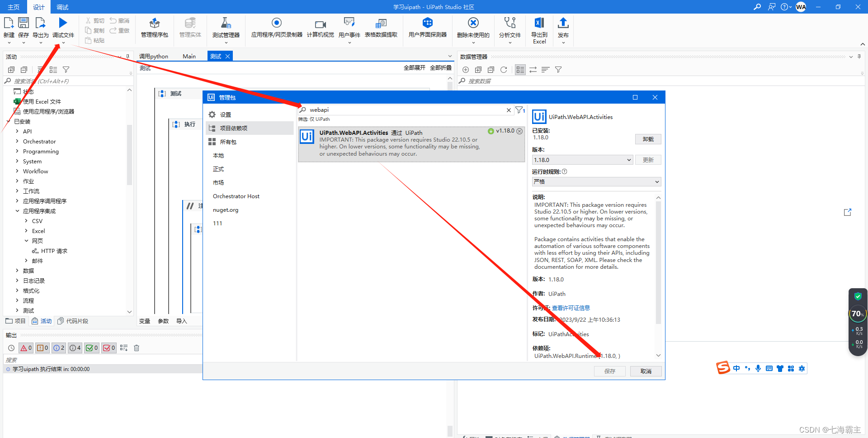
Task: Expand the Programming activities node
Action: (x=17, y=151)
